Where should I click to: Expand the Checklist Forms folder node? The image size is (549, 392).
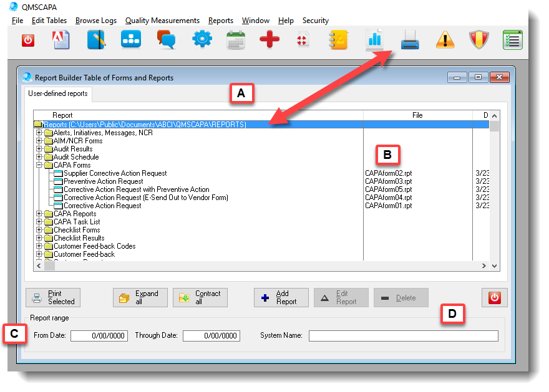click(39, 230)
